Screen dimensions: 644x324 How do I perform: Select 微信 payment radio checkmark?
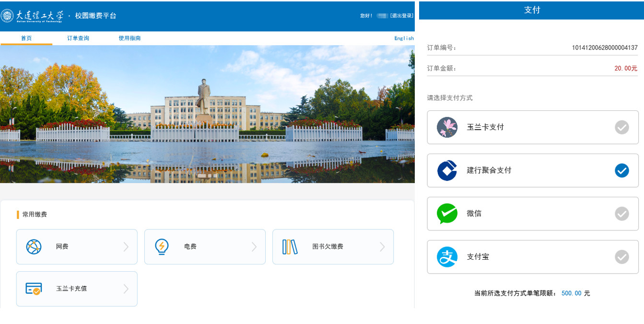(622, 214)
